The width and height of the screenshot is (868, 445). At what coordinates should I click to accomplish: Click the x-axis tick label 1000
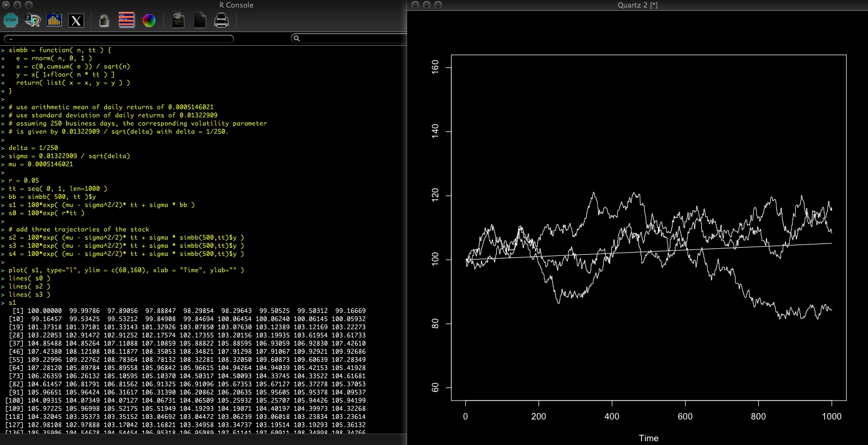coord(832,416)
